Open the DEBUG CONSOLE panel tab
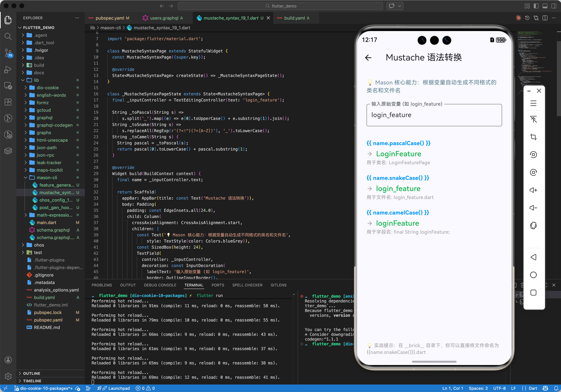 160,285
